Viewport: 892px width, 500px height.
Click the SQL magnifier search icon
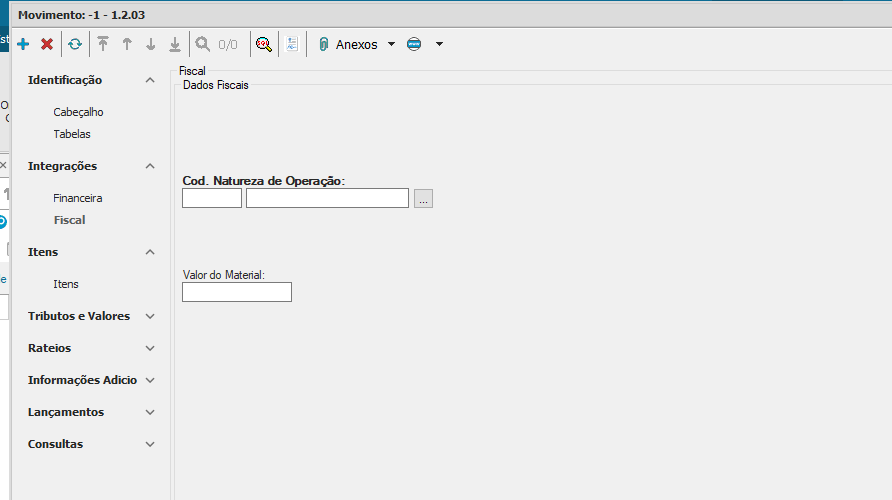pos(264,44)
